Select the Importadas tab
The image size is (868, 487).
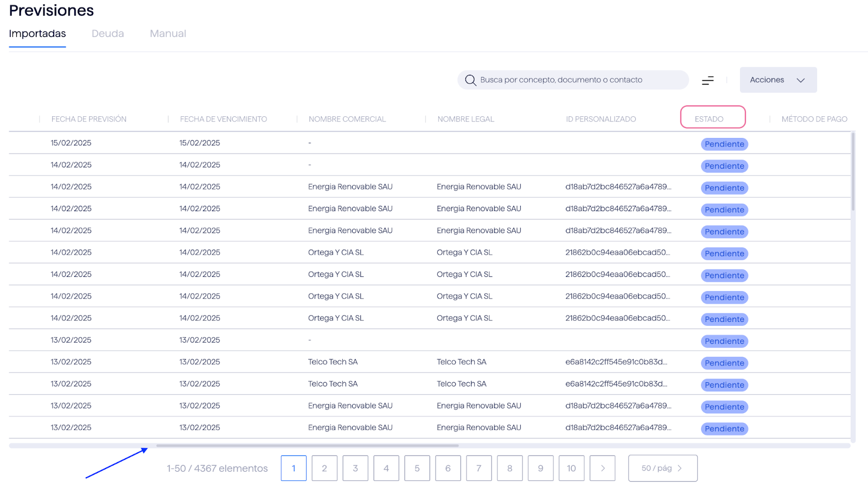(x=37, y=34)
